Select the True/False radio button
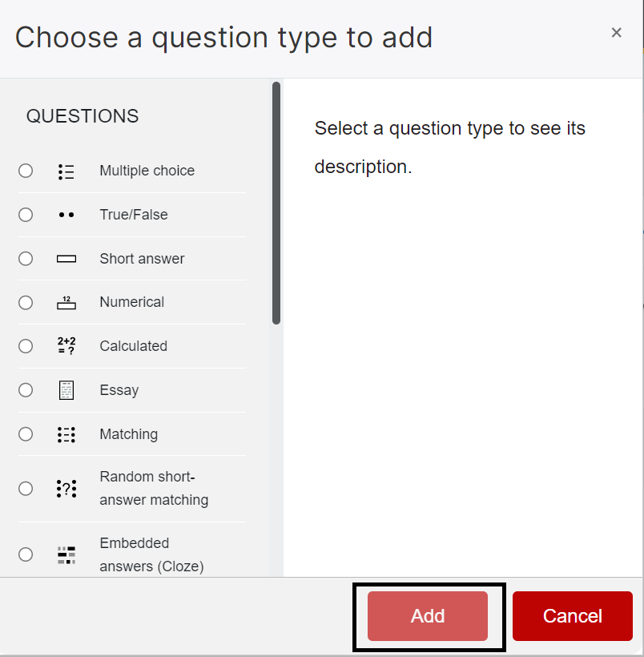 point(26,215)
